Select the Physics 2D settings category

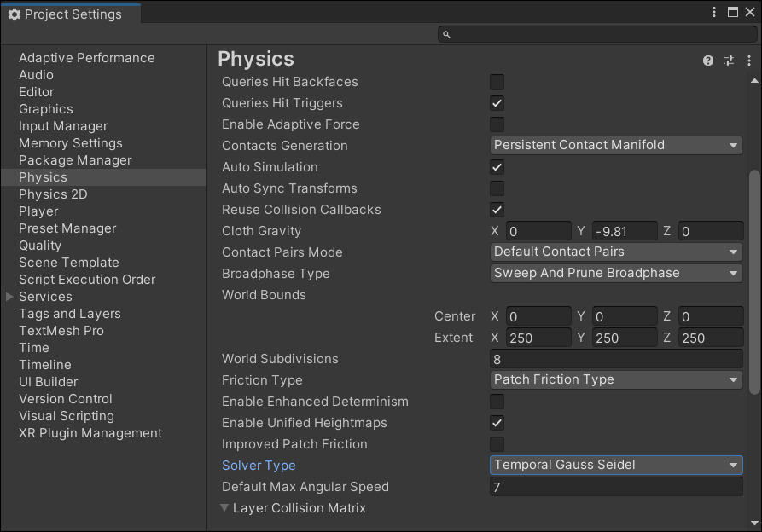[53, 194]
